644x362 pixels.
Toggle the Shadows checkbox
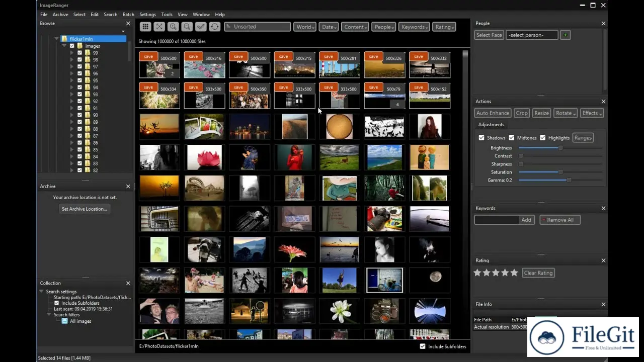(481, 138)
